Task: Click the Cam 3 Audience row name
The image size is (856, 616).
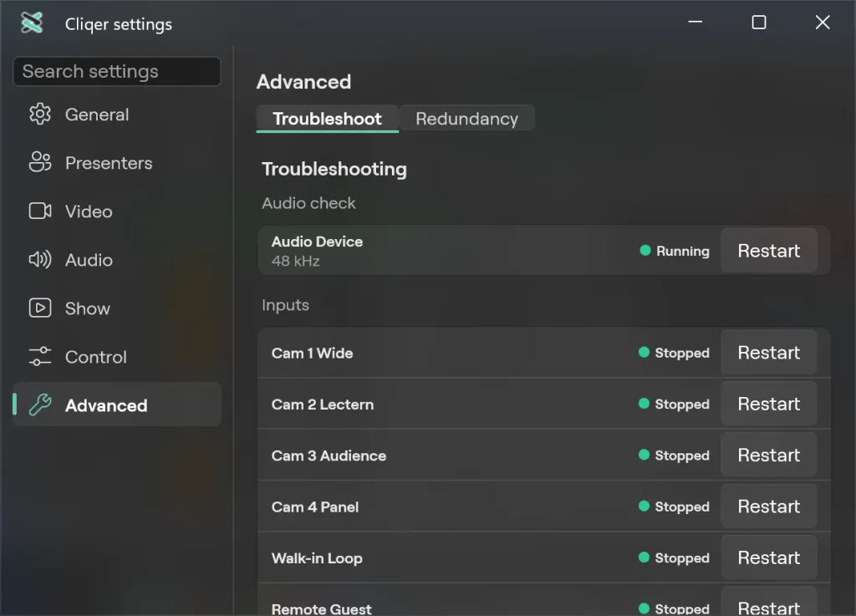Action: (x=329, y=456)
